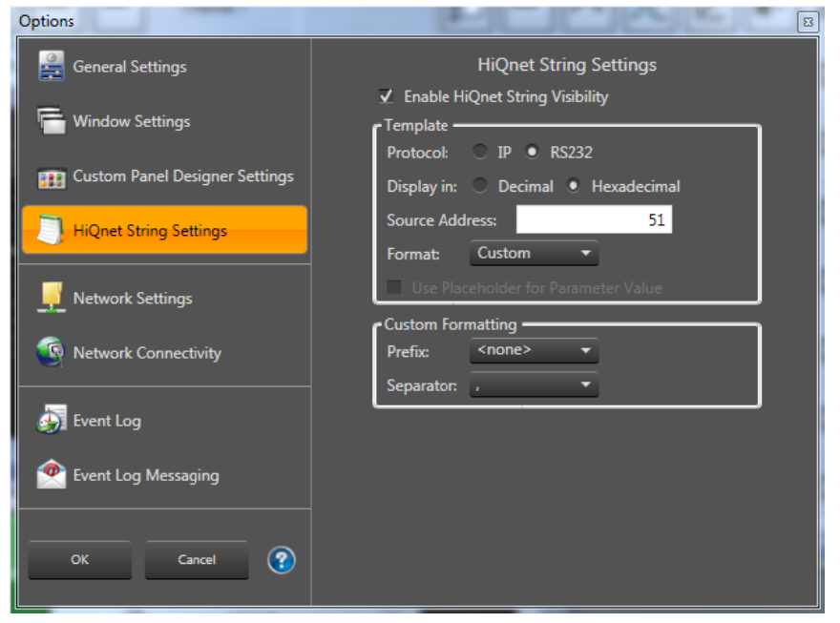
Task: Click the Custom Panel Designer icon
Action: (51, 177)
